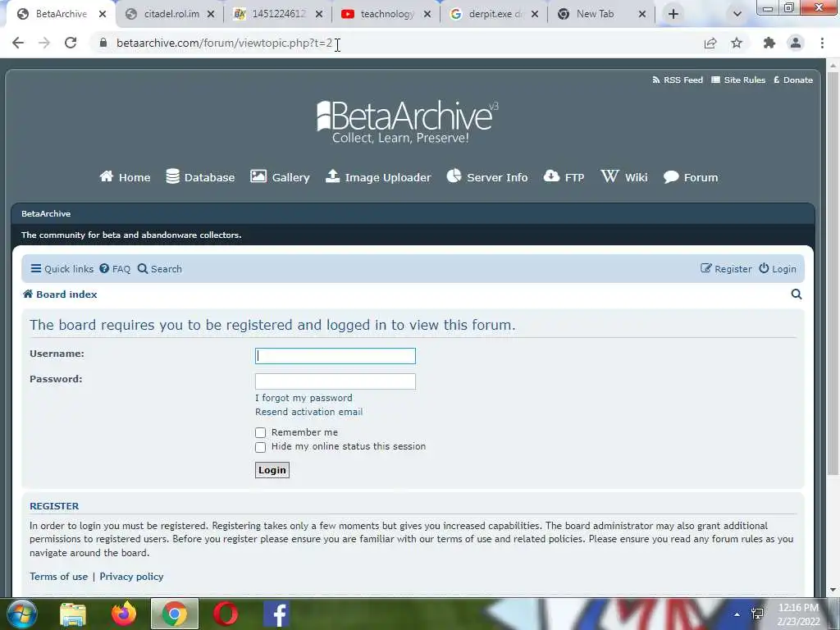Click the padlock site info icon

(103, 43)
